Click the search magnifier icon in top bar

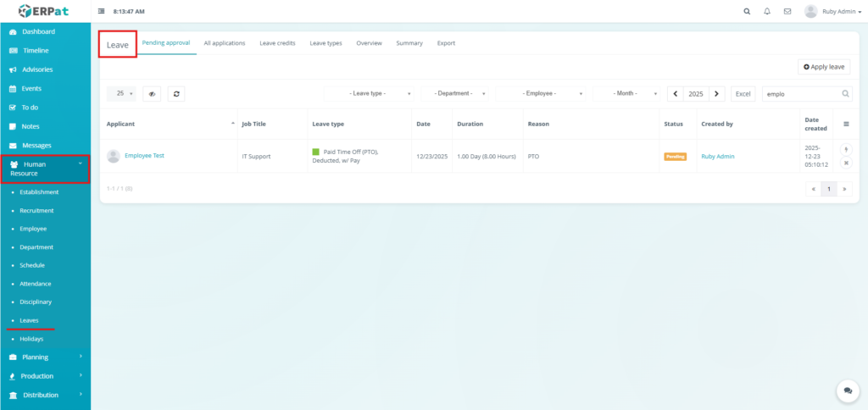point(747,12)
